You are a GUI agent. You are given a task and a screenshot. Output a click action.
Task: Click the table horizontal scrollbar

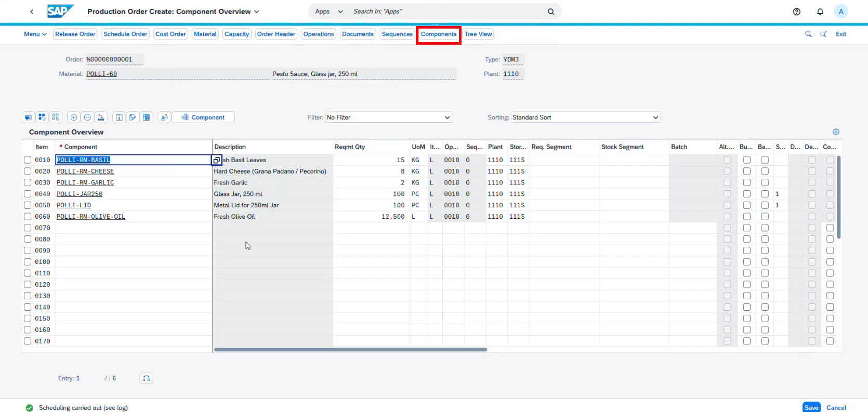(x=350, y=350)
